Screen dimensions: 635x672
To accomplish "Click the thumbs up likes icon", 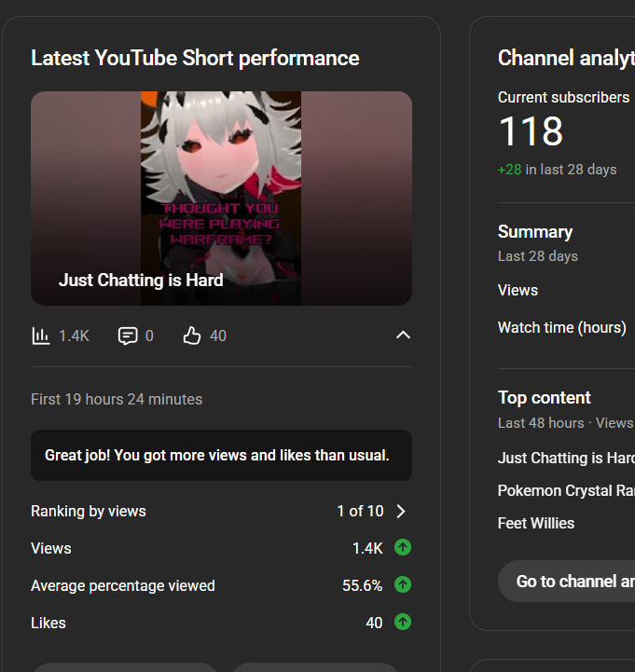I will click(x=192, y=336).
